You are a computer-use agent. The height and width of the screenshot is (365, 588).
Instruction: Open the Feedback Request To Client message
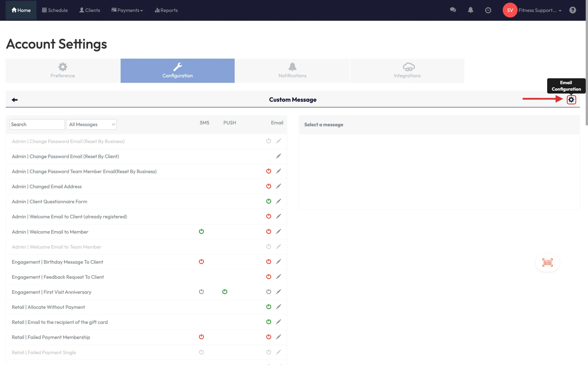point(58,277)
